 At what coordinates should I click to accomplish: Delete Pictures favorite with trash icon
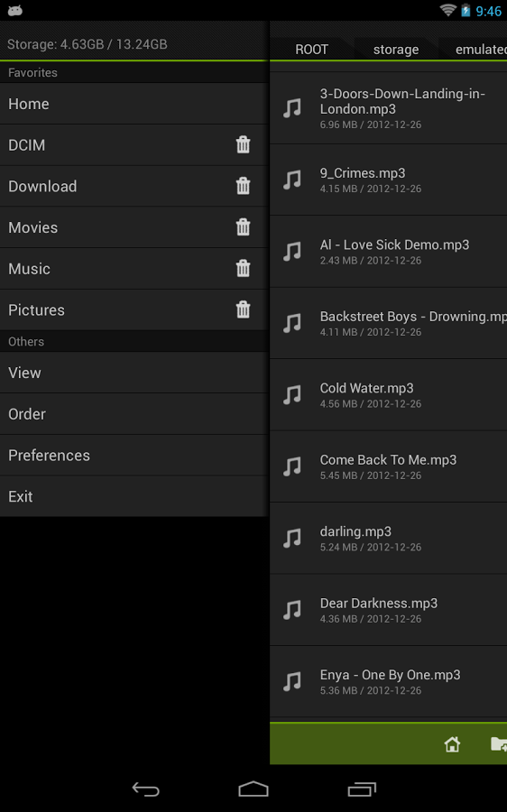click(x=243, y=309)
